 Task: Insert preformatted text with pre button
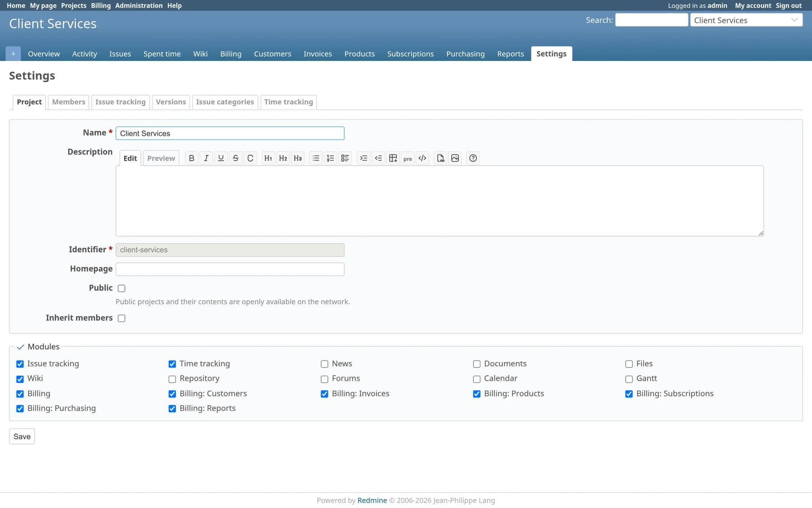click(408, 158)
